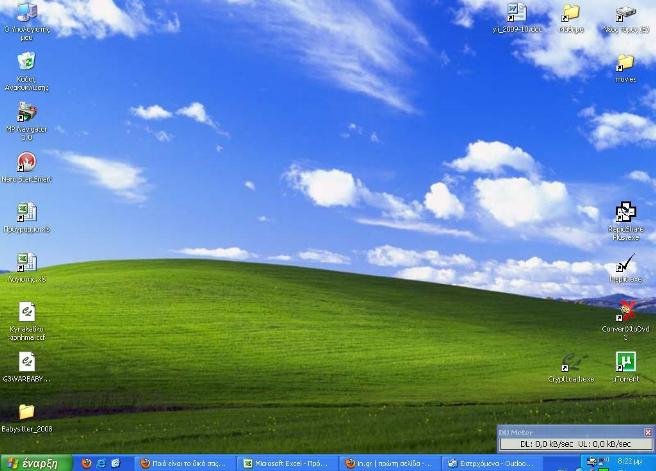The width and height of the screenshot is (656, 471).
Task: Click the third Quick Launch icon
Action: click(115, 463)
